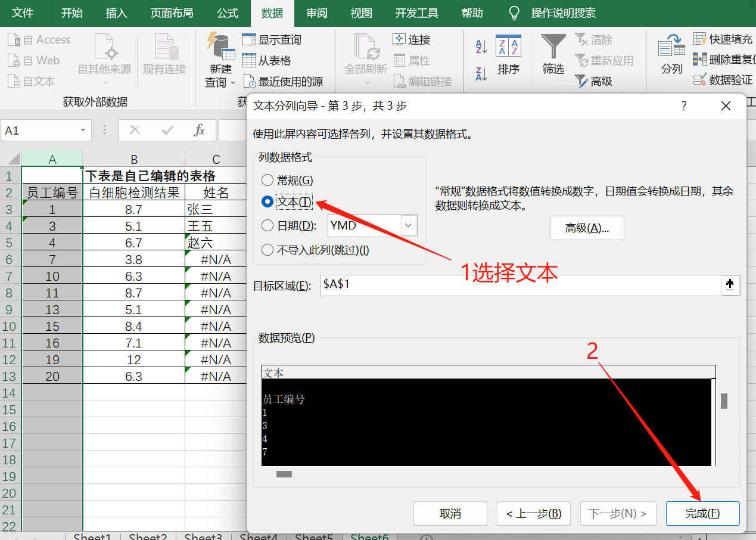Image resolution: width=756 pixels, height=540 pixels.
Task: Click the 取消 button
Action: [x=450, y=513]
